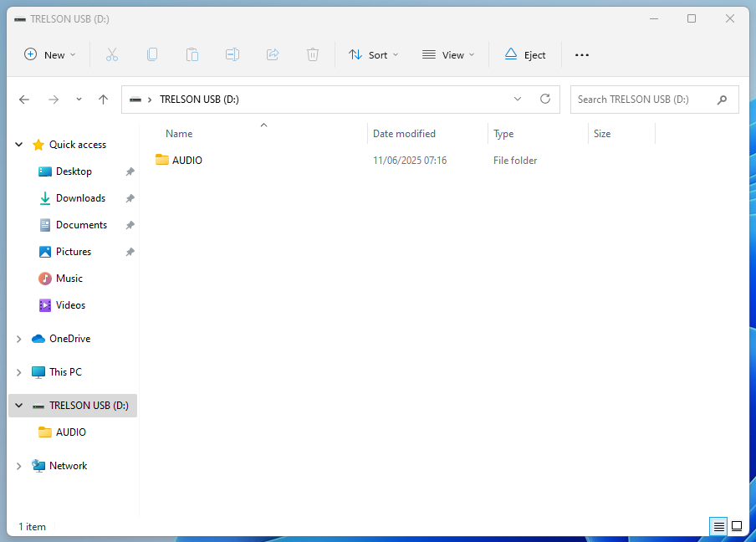Viewport: 756px width, 542px height.
Task: Switch to Details view button
Action: [x=718, y=526]
